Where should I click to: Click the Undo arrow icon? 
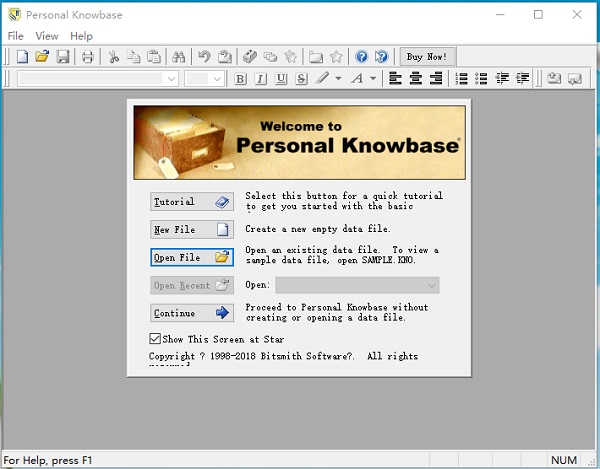204,57
